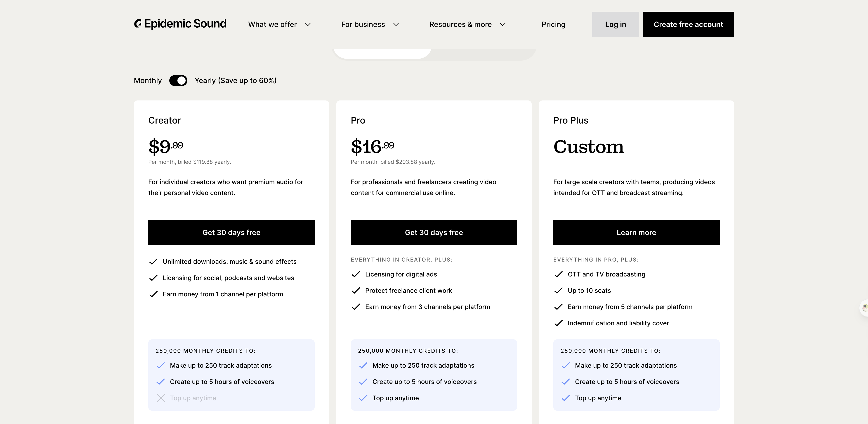
Task: Click the Epidemic Sound logo
Action: point(180,24)
